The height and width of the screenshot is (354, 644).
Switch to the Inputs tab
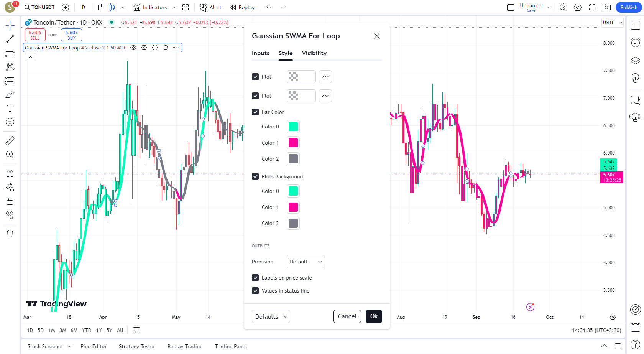pos(261,53)
